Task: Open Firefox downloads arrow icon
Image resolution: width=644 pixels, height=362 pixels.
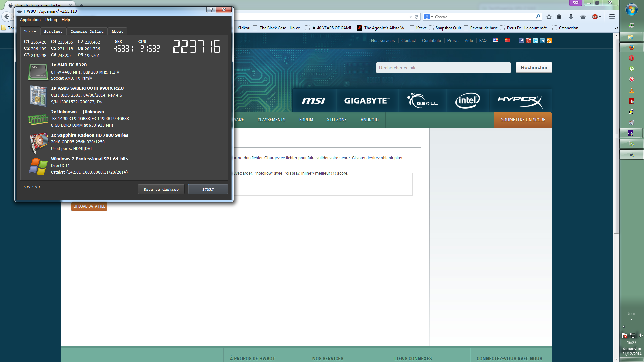Action: point(571,17)
